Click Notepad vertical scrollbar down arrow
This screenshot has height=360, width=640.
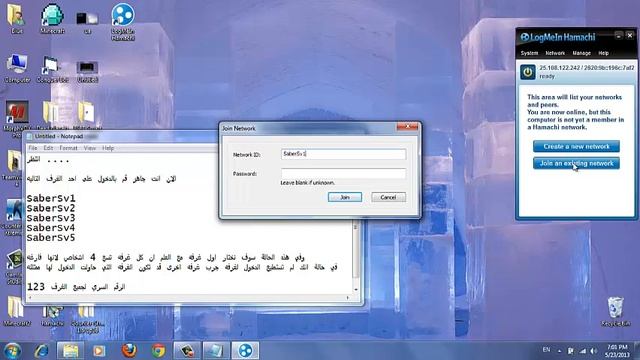(x=356, y=289)
